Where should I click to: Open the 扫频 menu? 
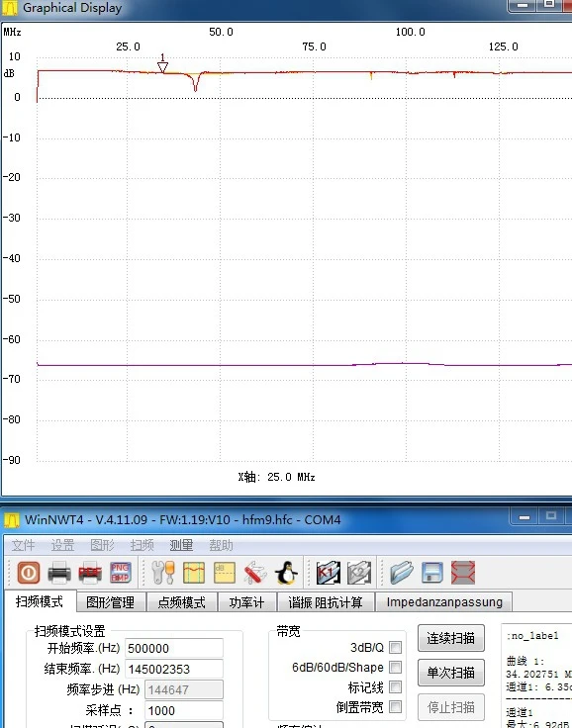pyautogui.click(x=142, y=545)
